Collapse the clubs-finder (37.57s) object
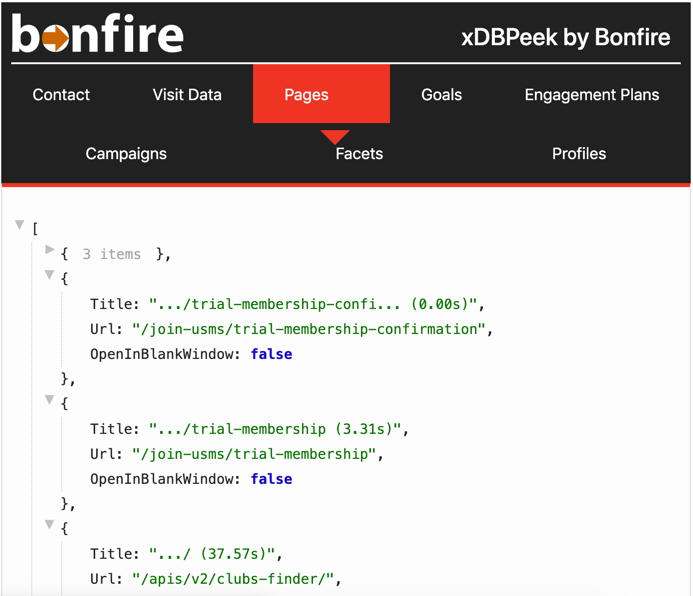Image resolution: width=693 pixels, height=596 pixels. tap(50, 524)
